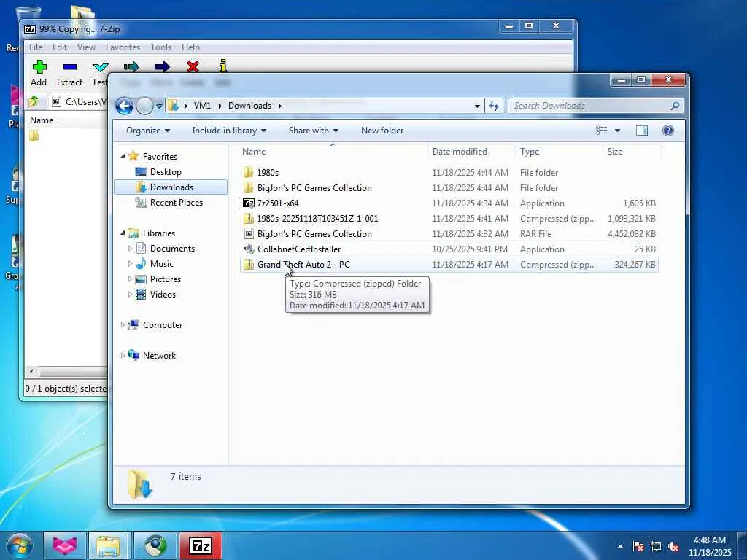The height and width of the screenshot is (560, 747).
Task: Click the refresh button next to address bar
Action: tap(494, 106)
